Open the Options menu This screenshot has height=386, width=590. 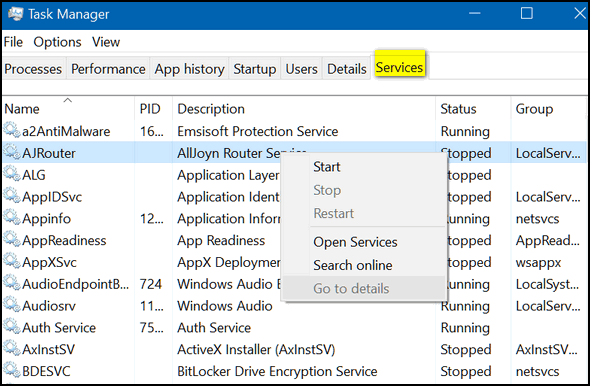(x=57, y=42)
